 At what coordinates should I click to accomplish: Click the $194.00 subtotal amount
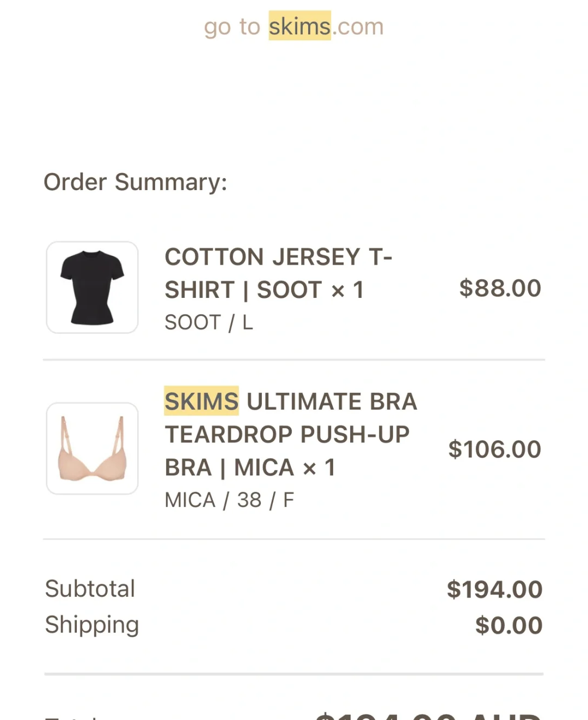click(494, 589)
